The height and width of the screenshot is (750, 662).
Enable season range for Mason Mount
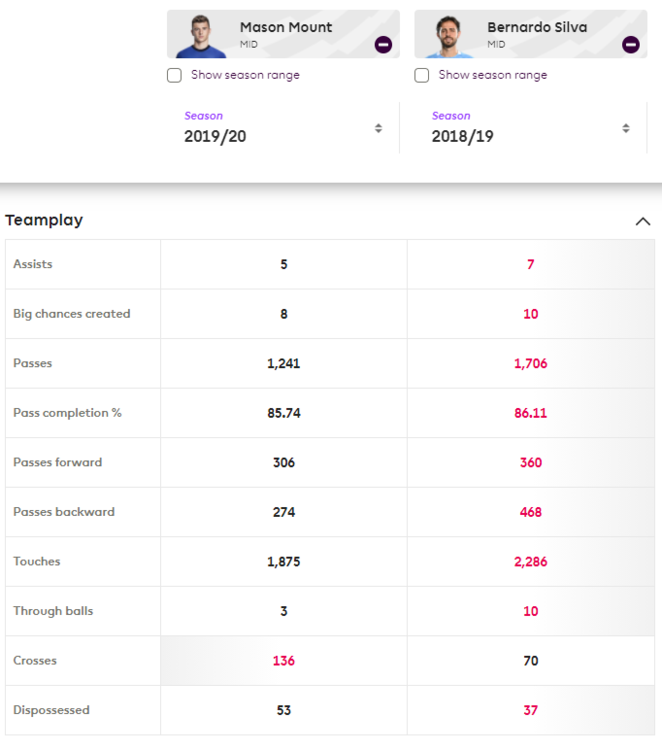tap(174, 76)
